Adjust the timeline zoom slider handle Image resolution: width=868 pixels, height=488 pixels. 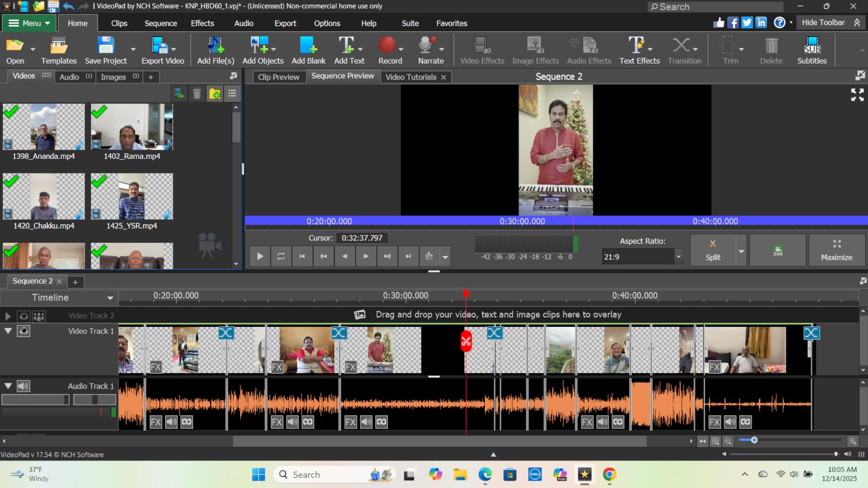[x=754, y=441]
